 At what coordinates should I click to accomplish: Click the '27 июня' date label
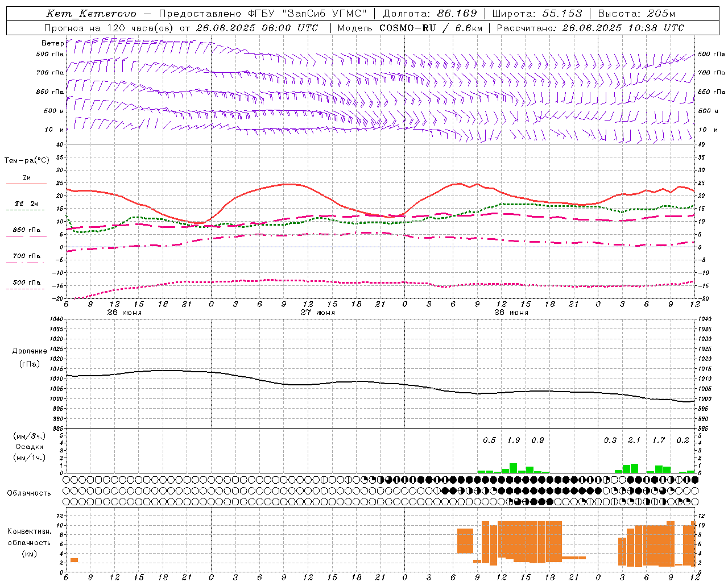click(318, 313)
